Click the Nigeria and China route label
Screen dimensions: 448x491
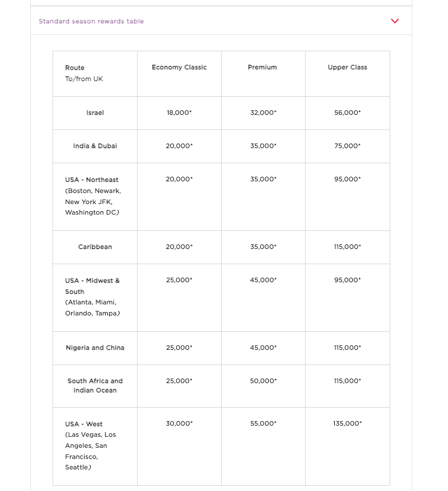coord(95,348)
